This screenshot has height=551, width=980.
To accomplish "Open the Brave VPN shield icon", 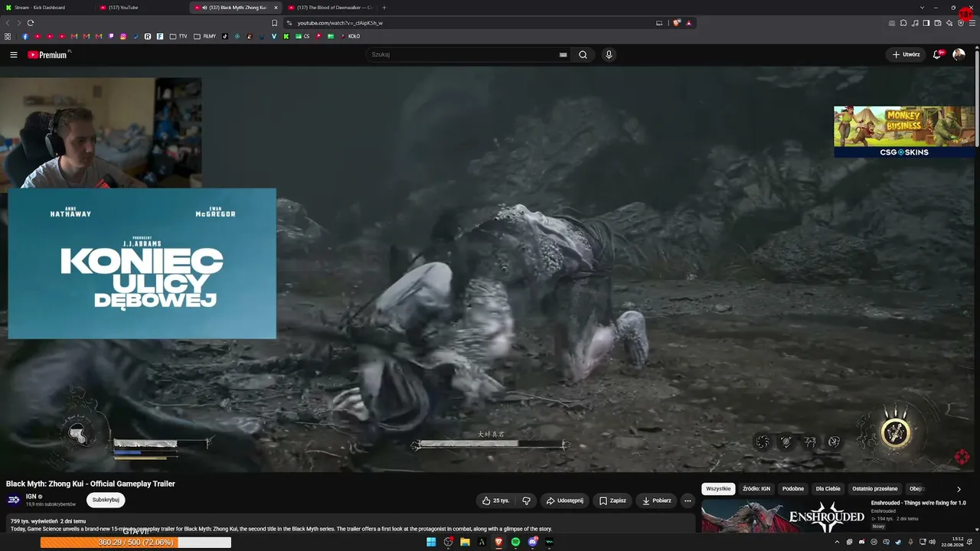I will tap(961, 23).
